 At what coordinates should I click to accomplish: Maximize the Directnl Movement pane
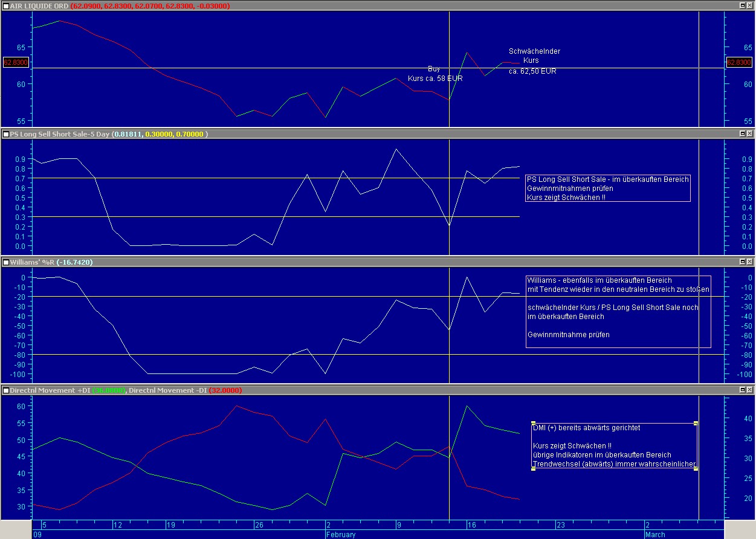[x=743, y=390]
